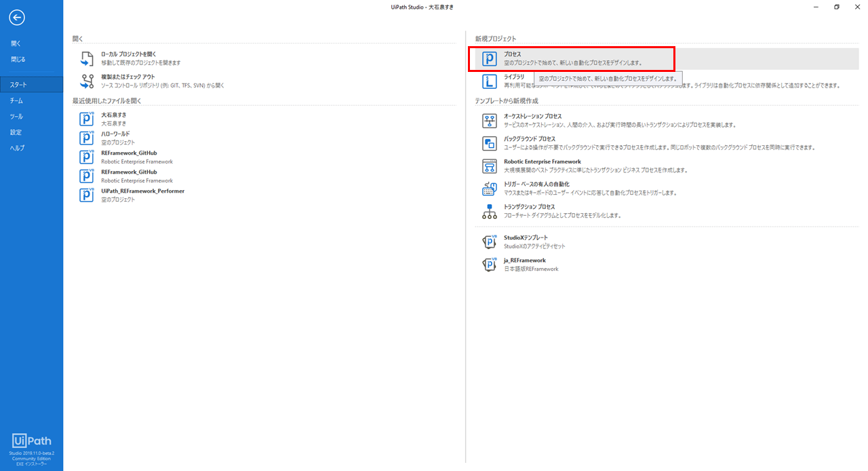The width and height of the screenshot is (868, 471).
Task: Click the StudioXテンプレート icon
Action: pos(490,242)
